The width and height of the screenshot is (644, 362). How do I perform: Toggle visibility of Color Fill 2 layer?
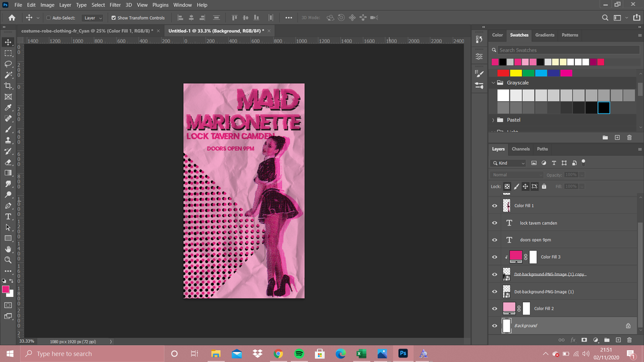pyautogui.click(x=495, y=308)
